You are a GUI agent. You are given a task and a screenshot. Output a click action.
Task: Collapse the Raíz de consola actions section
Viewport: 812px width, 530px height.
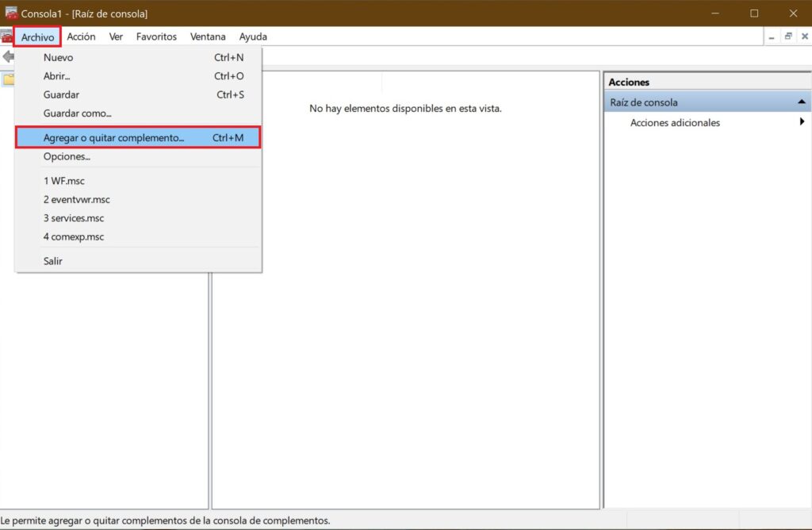tap(802, 102)
